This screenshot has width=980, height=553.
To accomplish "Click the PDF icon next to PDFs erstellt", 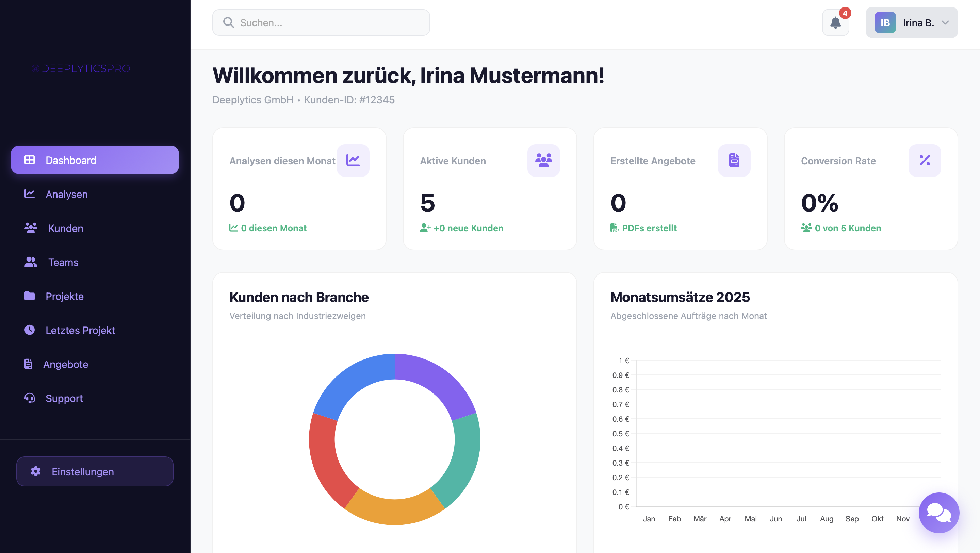I will coord(615,228).
